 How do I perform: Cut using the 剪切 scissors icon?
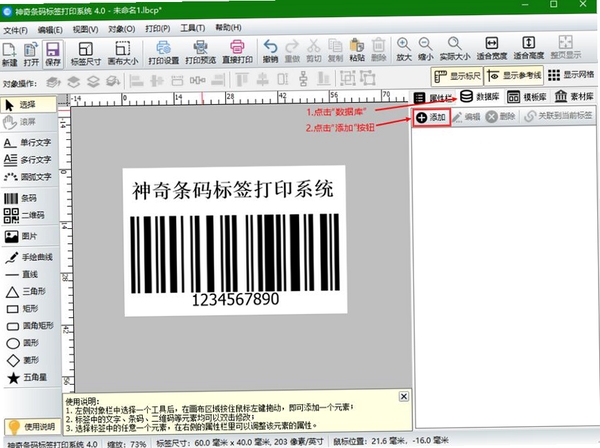[314, 51]
